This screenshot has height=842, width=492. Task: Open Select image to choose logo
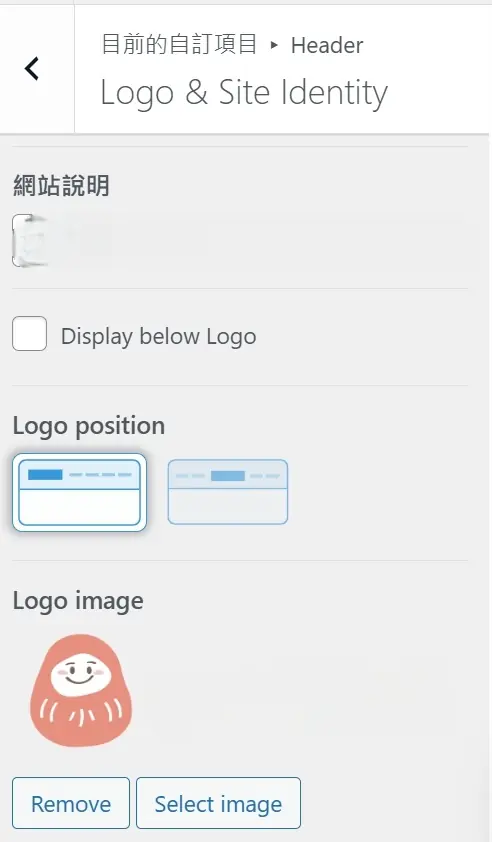[x=218, y=803]
